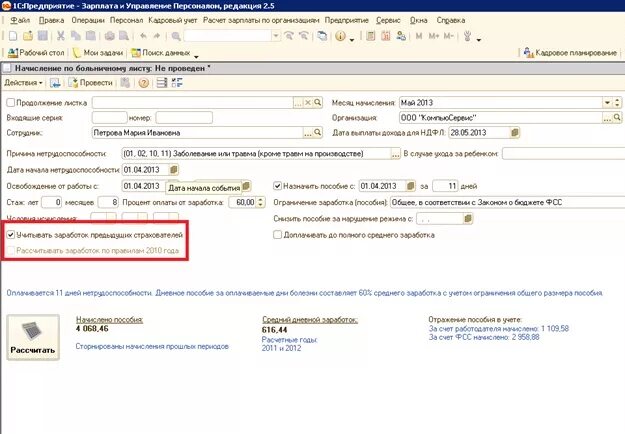Click the Провести button
The image size is (625, 434).
point(90,83)
